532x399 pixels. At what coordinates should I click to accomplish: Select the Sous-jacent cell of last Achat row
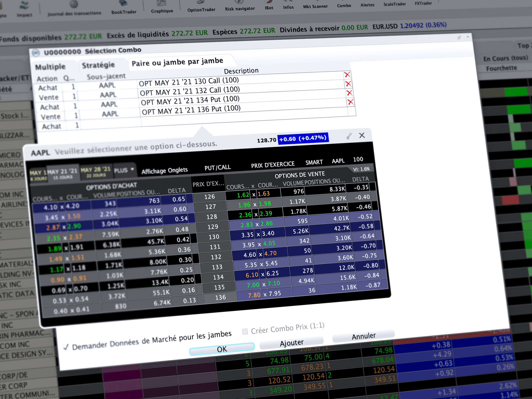[111, 124]
